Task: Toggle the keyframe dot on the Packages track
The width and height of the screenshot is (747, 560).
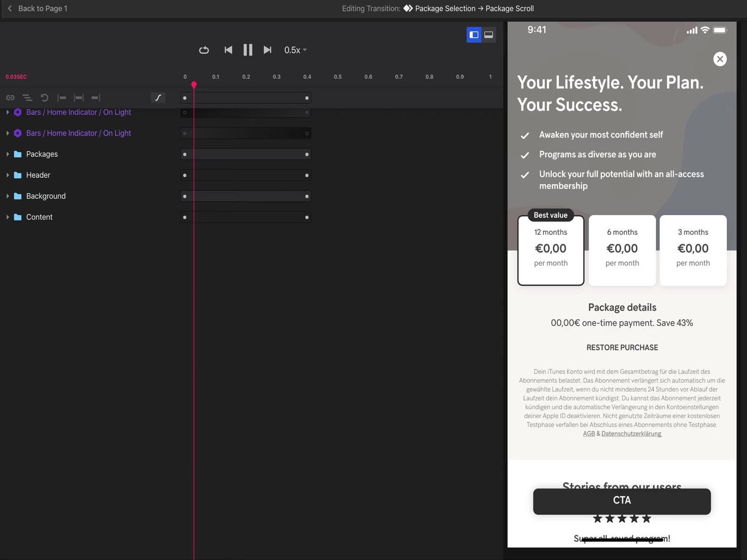Action: pyautogui.click(x=184, y=154)
